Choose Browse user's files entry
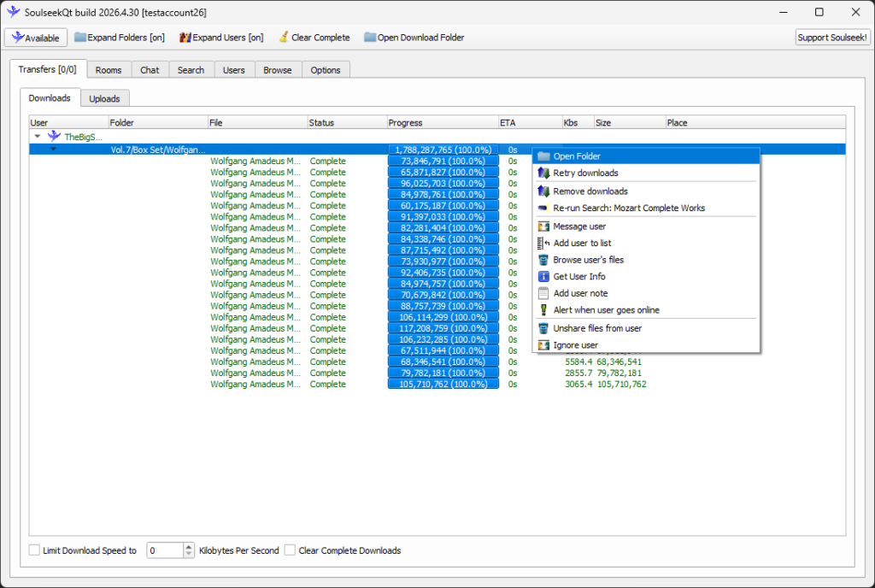 [646, 260]
